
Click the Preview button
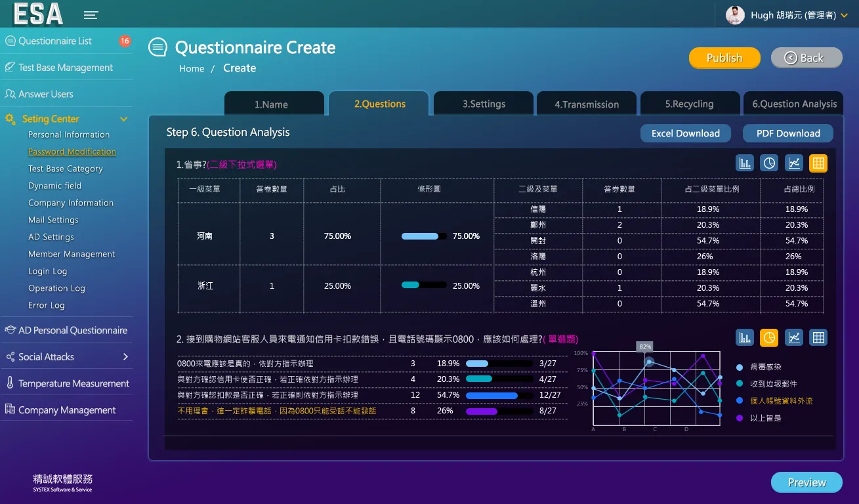pos(807,482)
